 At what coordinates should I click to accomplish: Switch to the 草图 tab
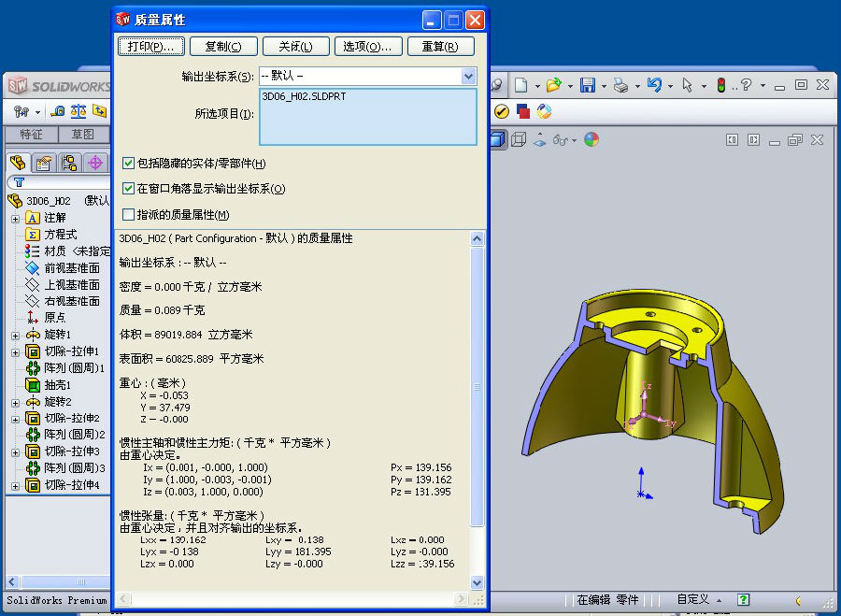82,135
